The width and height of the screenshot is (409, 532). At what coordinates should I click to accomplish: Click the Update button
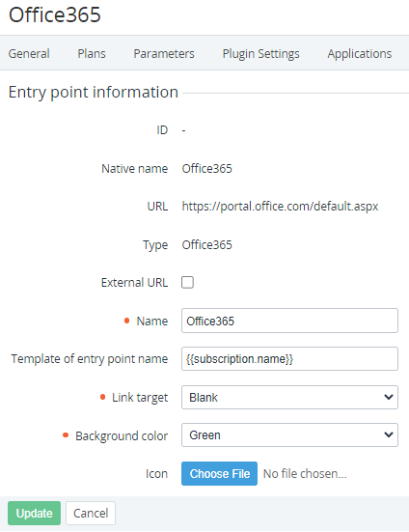click(x=34, y=513)
